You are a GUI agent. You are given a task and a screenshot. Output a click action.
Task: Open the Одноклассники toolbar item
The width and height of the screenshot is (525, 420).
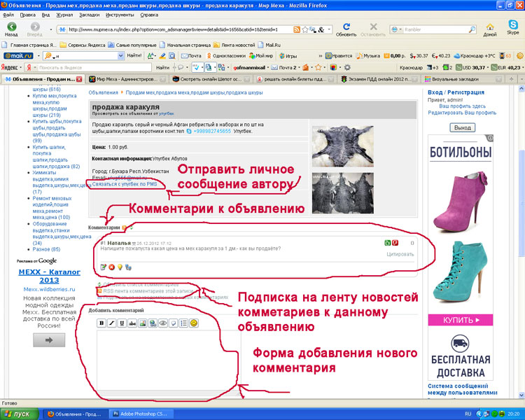point(226,56)
